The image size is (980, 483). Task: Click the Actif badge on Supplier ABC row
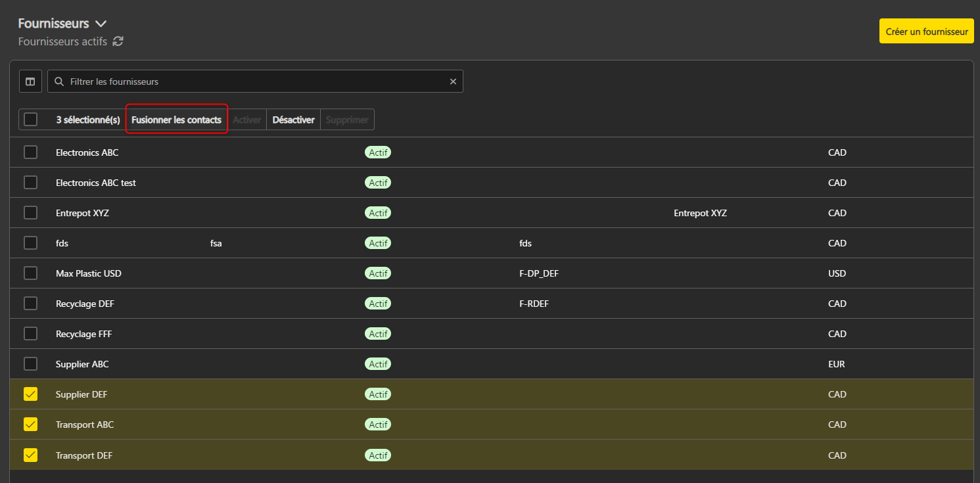click(378, 364)
